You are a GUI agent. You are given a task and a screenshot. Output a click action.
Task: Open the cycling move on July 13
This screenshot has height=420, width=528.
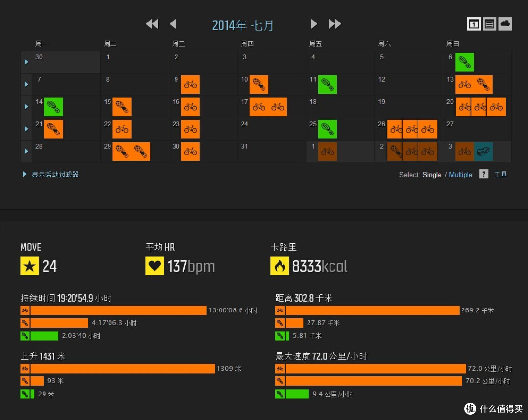(464, 85)
